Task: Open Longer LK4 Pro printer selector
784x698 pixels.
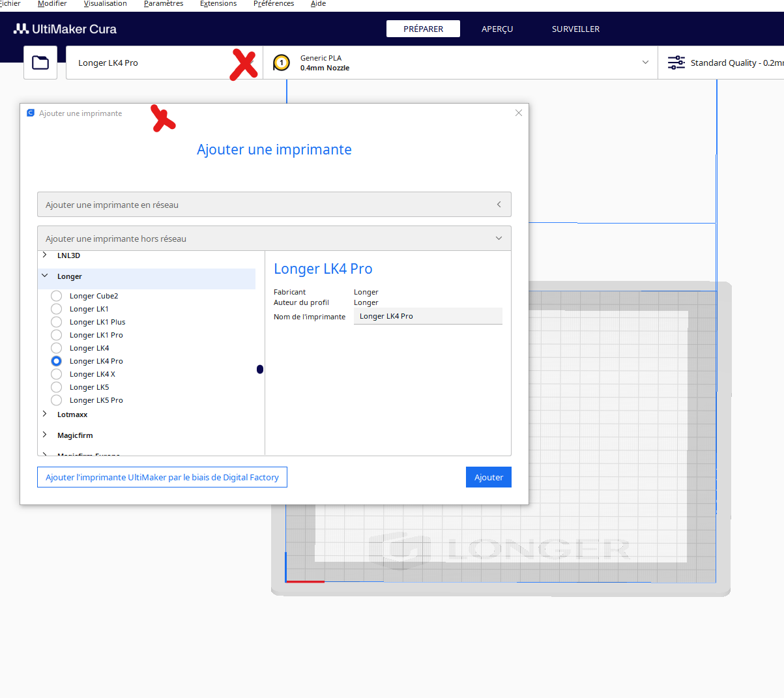Action: click(164, 63)
